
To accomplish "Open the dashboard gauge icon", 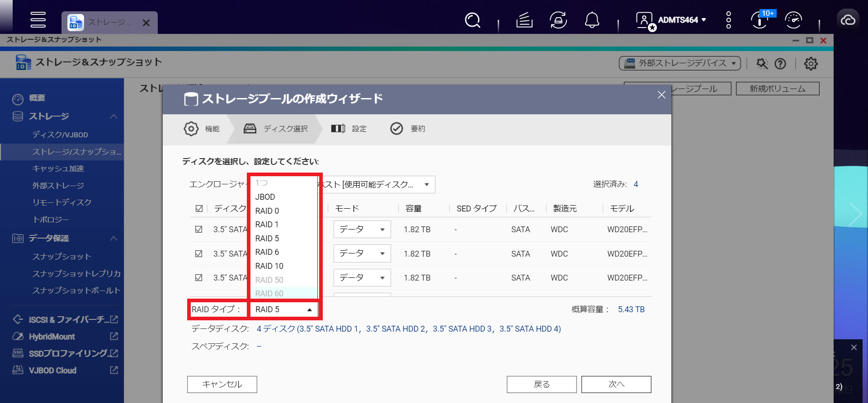I will pos(793,20).
